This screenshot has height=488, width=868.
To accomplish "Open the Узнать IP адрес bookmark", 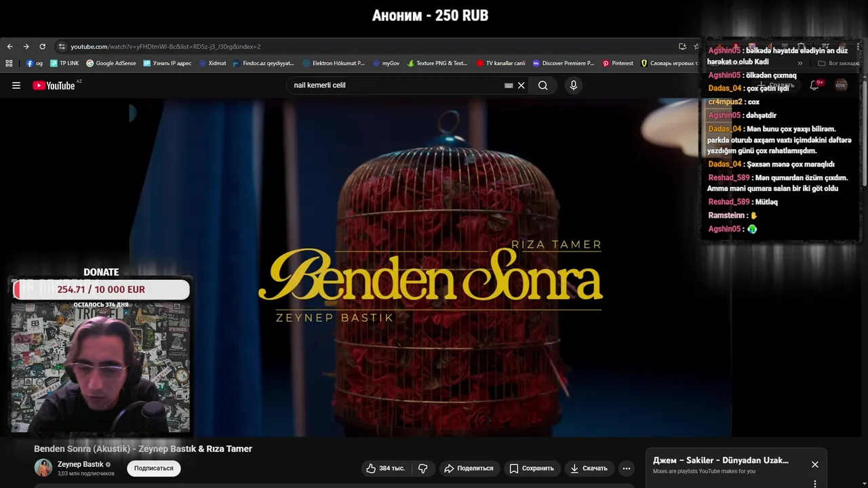I will [167, 63].
